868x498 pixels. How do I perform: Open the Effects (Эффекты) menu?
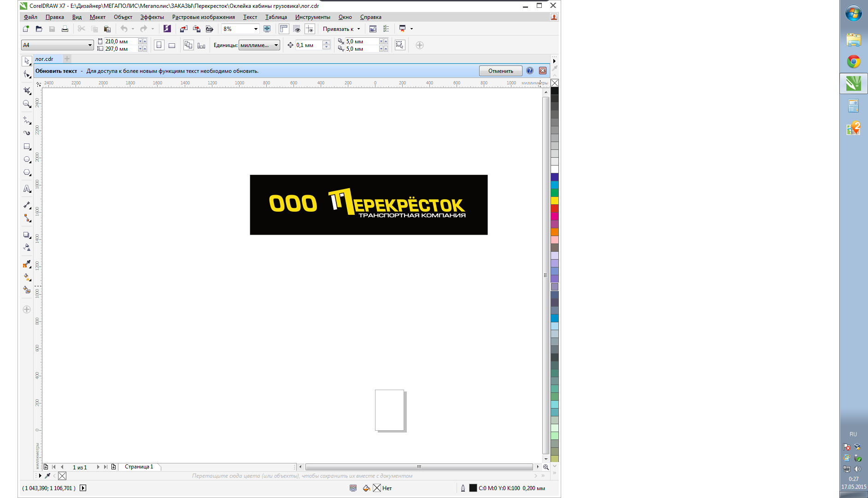click(152, 17)
